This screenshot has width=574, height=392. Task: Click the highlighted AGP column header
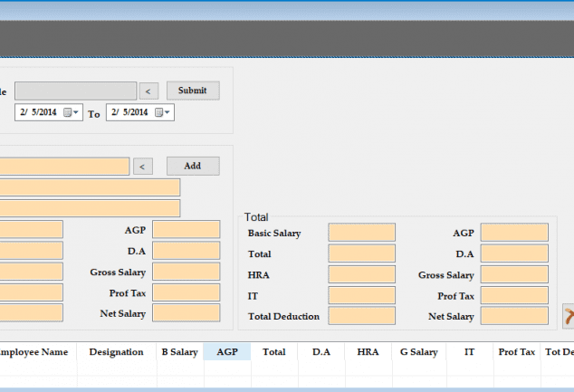227,352
